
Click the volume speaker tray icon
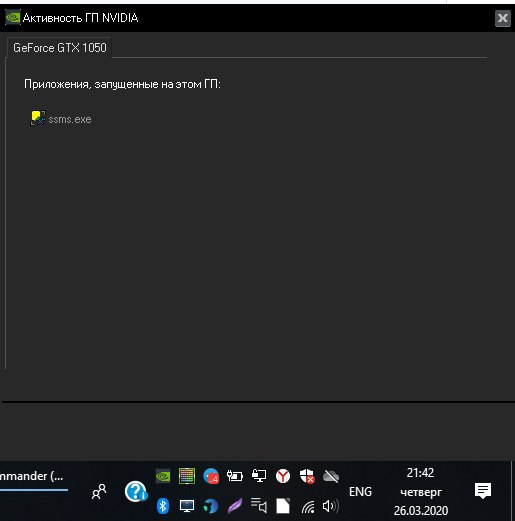[x=331, y=506]
